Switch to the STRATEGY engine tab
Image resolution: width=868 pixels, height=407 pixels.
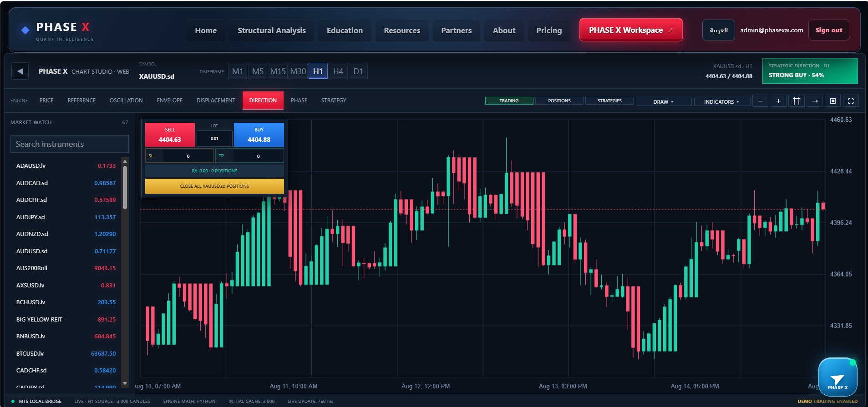click(334, 100)
